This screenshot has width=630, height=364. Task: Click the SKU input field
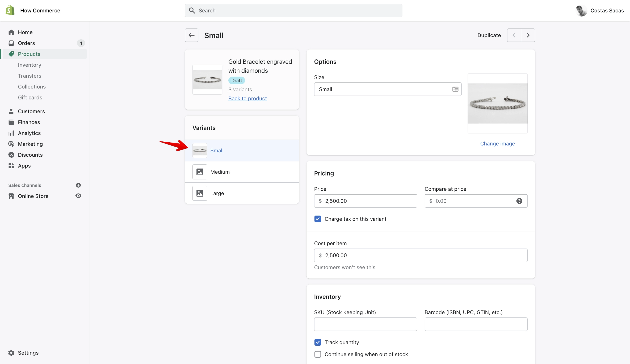pos(365,324)
